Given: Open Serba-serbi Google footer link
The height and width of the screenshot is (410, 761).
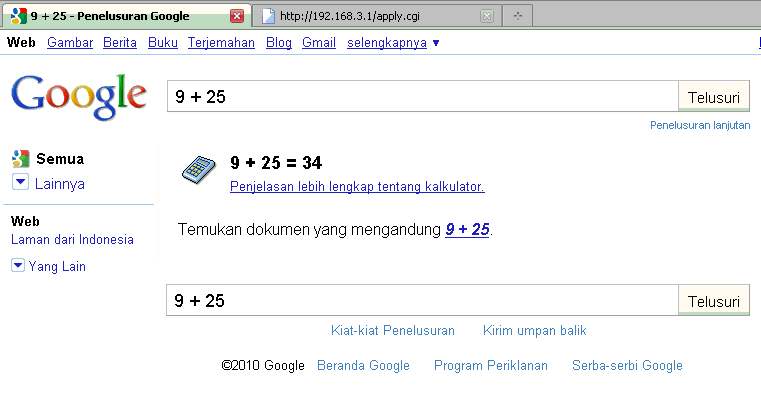Looking at the screenshot, I should pyautogui.click(x=627, y=365).
